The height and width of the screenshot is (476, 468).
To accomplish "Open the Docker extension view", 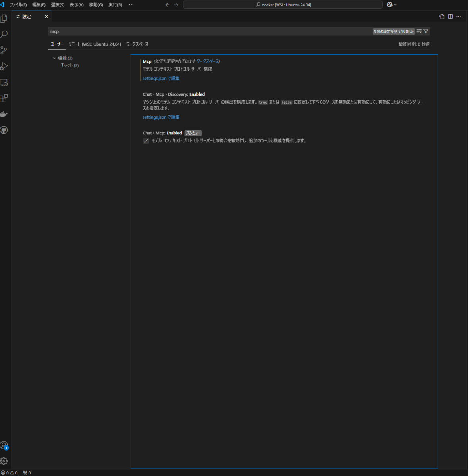I will tap(4, 114).
